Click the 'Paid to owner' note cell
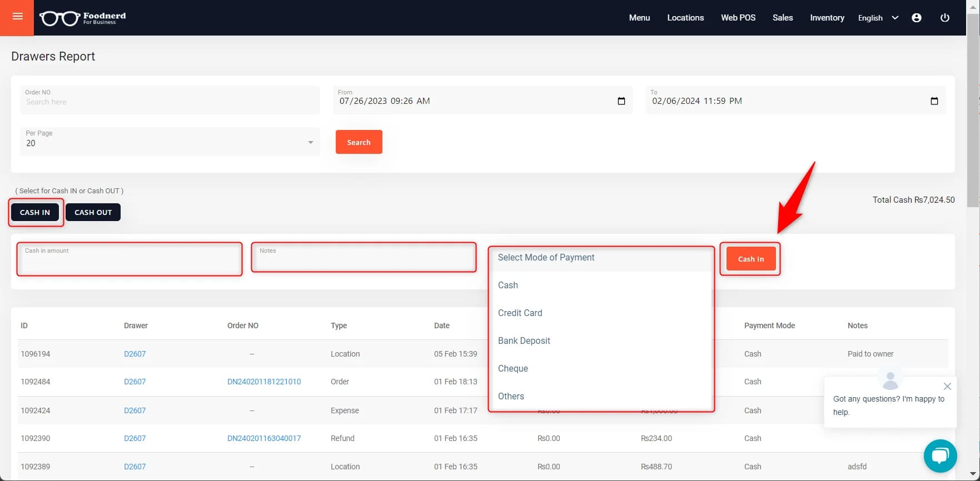Viewport: 980px width, 481px height. click(x=870, y=354)
